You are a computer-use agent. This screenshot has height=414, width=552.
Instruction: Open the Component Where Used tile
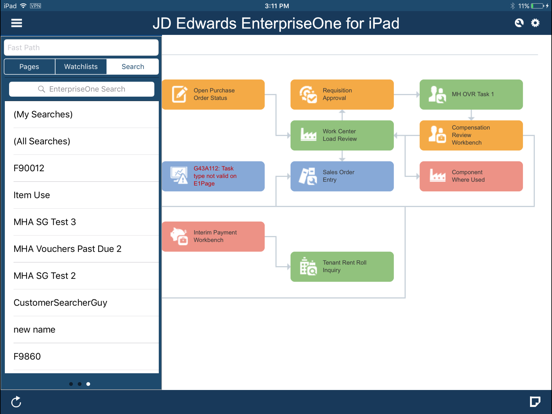click(x=471, y=176)
